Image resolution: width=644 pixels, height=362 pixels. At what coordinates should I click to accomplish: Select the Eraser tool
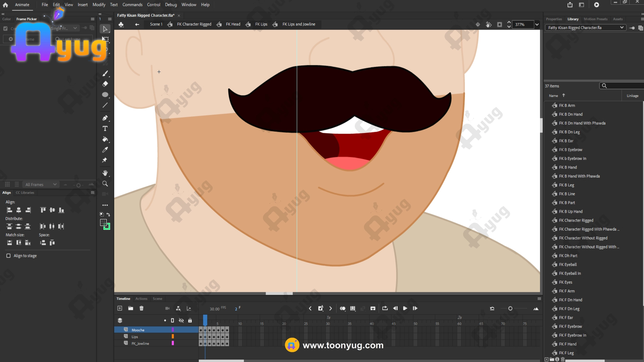point(105,84)
